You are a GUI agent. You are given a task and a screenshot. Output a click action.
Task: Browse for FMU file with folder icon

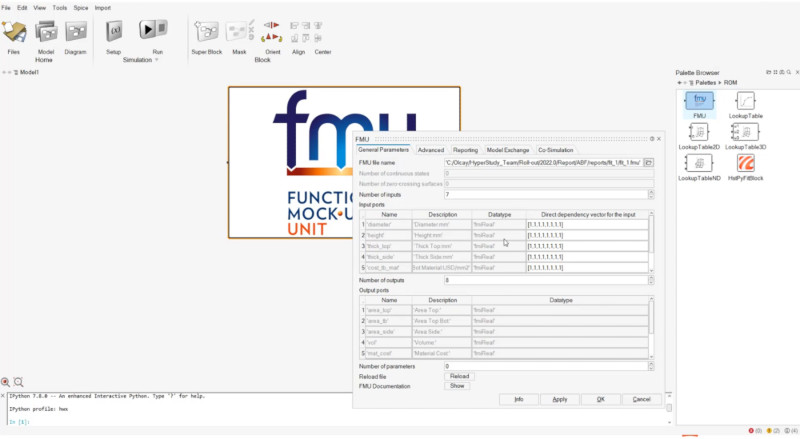(x=648, y=162)
